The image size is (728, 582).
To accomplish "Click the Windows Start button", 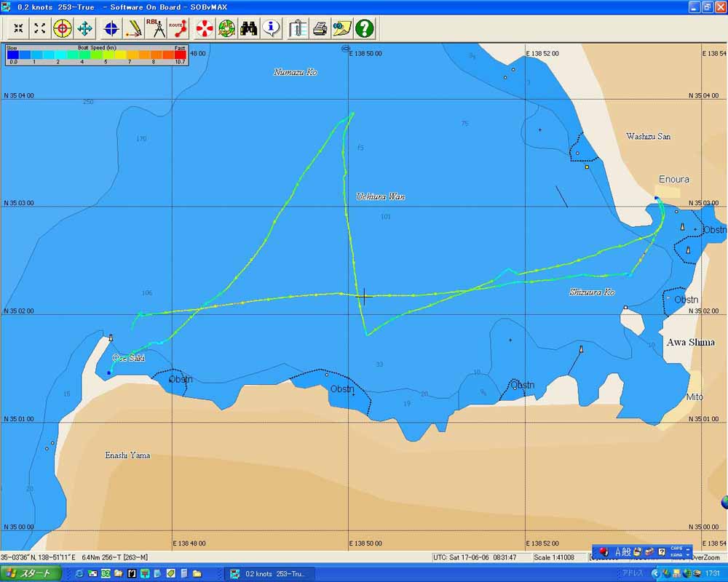I will point(31,574).
